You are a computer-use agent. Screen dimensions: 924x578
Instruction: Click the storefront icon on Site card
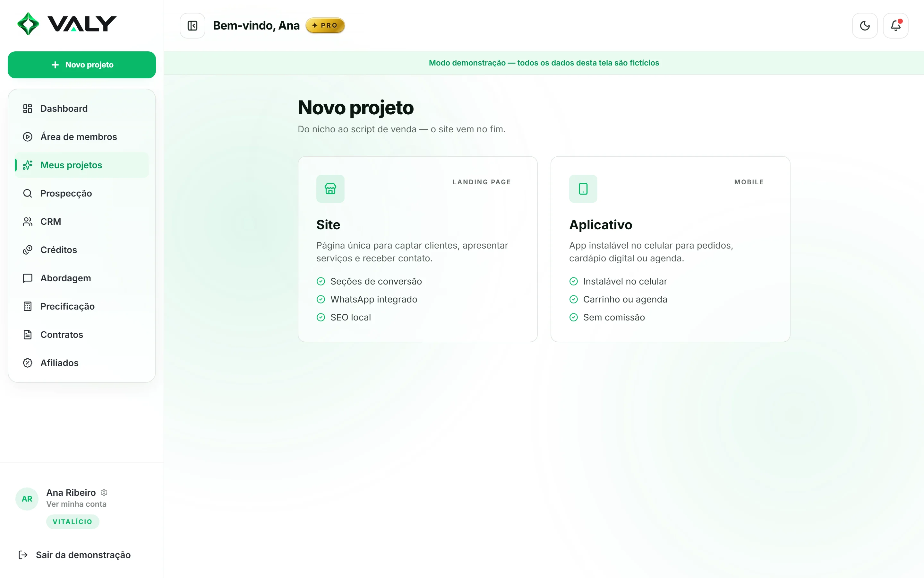pyautogui.click(x=330, y=189)
